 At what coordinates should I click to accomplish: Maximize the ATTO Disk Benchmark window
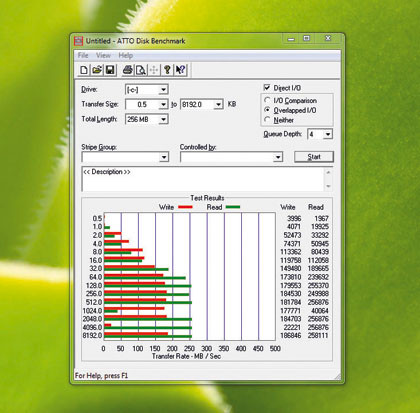[307, 39]
